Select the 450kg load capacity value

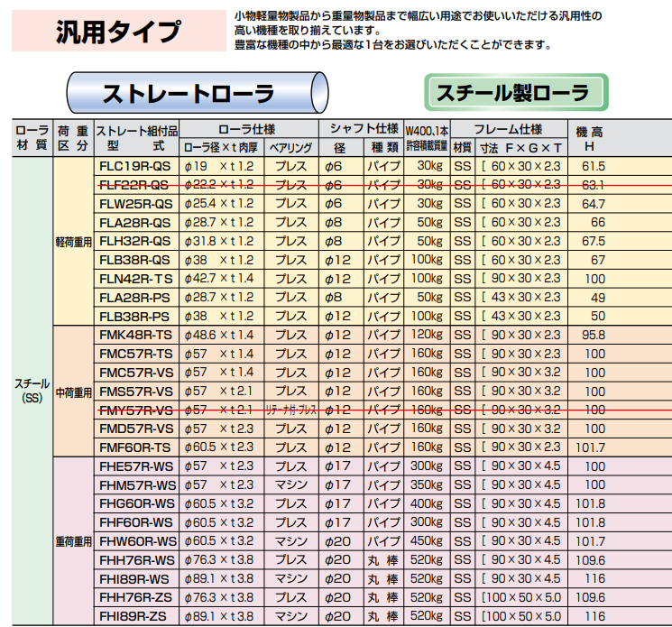[426, 541]
